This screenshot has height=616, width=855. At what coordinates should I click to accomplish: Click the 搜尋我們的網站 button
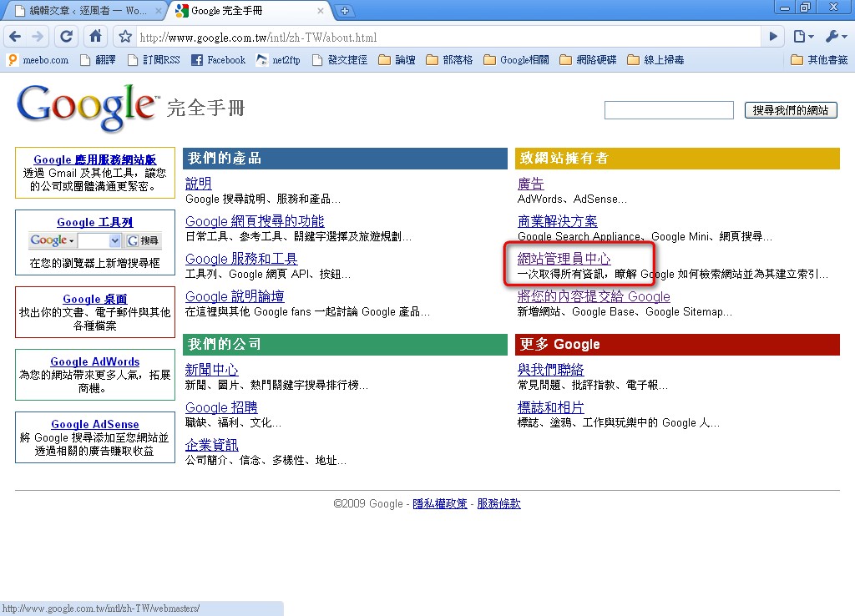pos(791,110)
